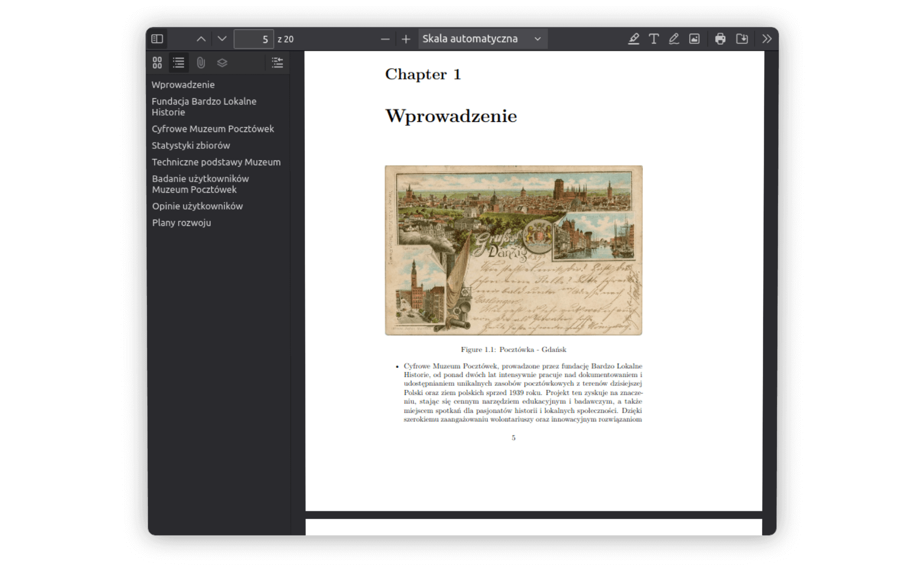Click the Wprowadzenie chapter heading

pos(451,116)
